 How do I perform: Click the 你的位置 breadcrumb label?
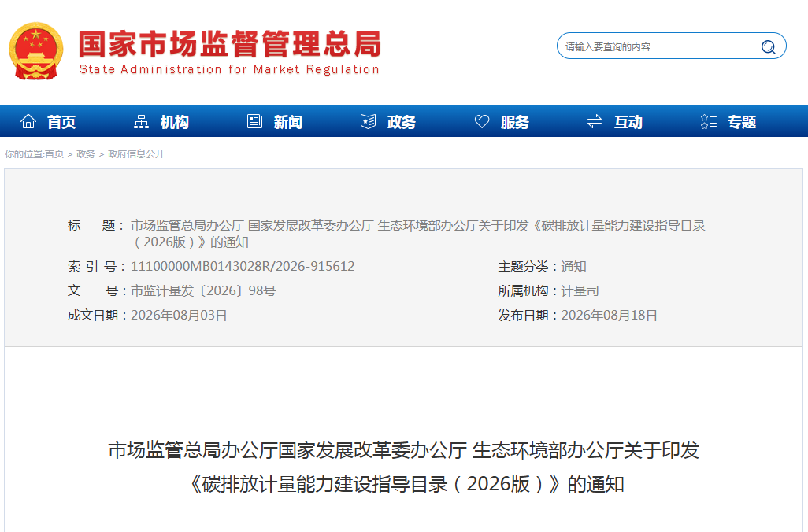(24, 154)
